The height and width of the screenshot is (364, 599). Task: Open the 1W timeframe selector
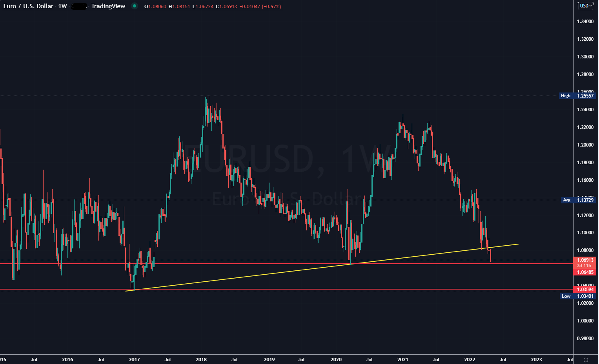pyautogui.click(x=62, y=6)
